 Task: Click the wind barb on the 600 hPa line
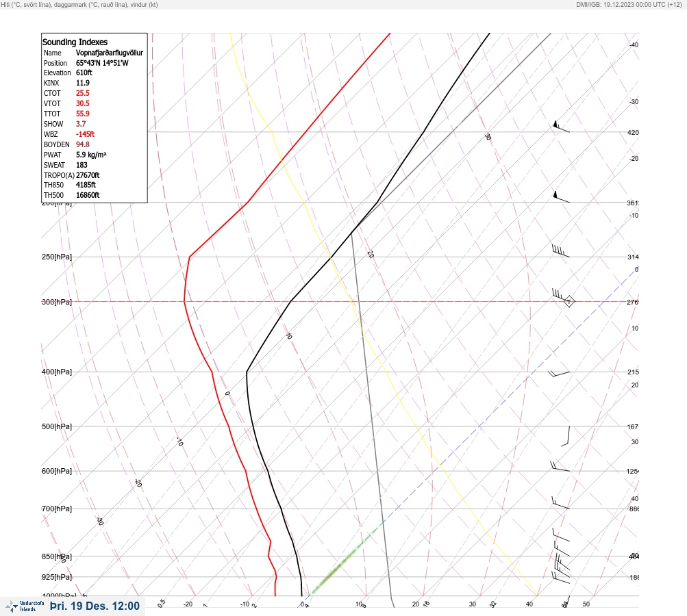[560, 467]
